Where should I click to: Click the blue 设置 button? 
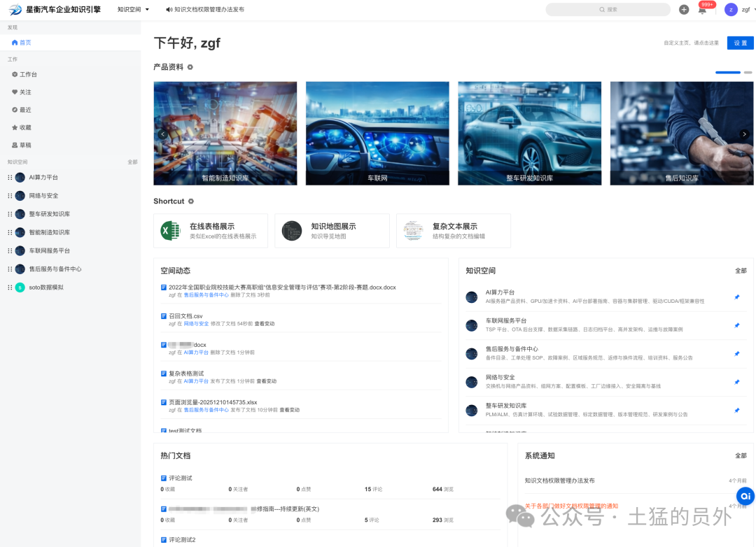click(740, 43)
